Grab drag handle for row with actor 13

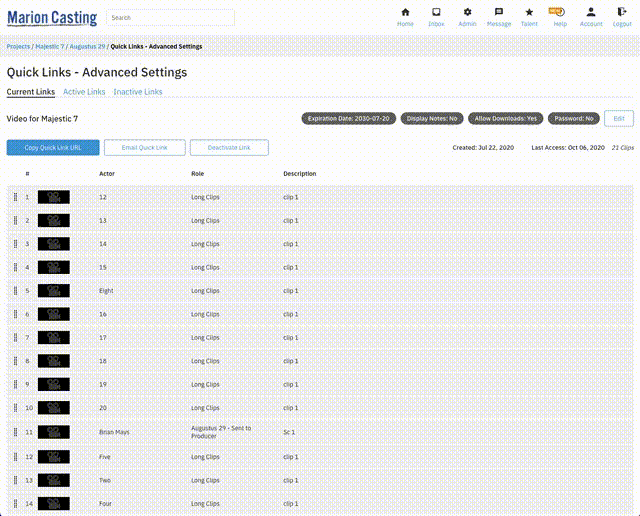coord(16,220)
